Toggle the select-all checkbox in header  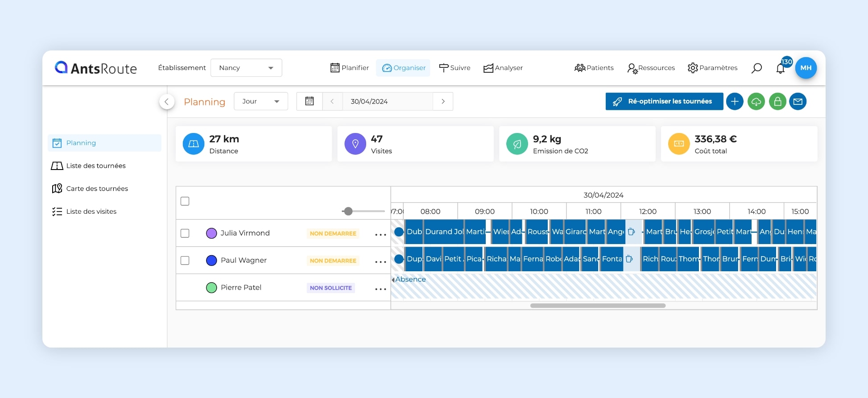tap(185, 201)
